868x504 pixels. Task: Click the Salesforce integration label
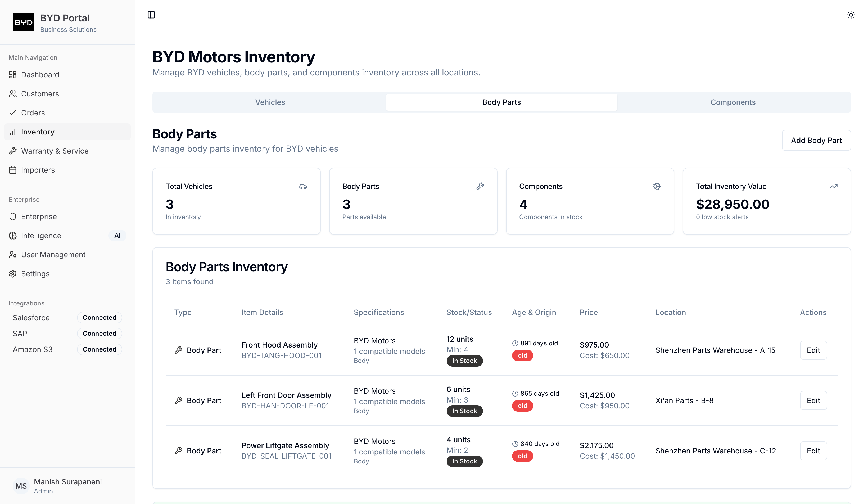point(31,318)
